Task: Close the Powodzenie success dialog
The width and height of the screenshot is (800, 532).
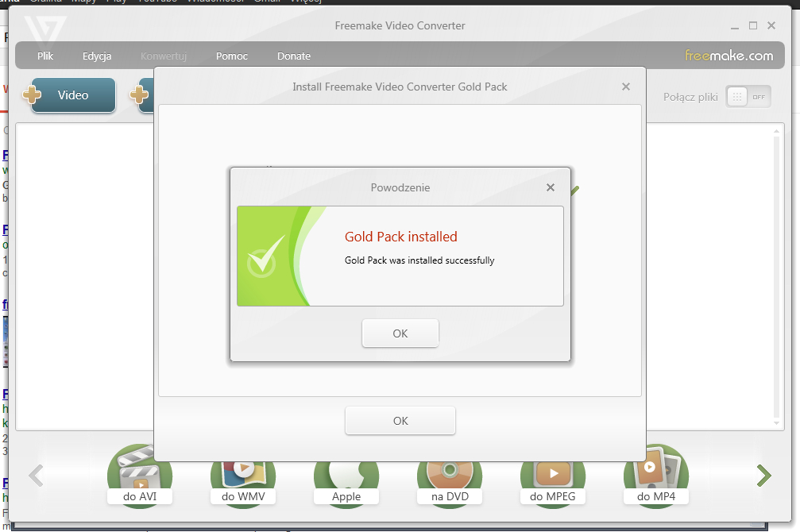Action: pos(550,187)
